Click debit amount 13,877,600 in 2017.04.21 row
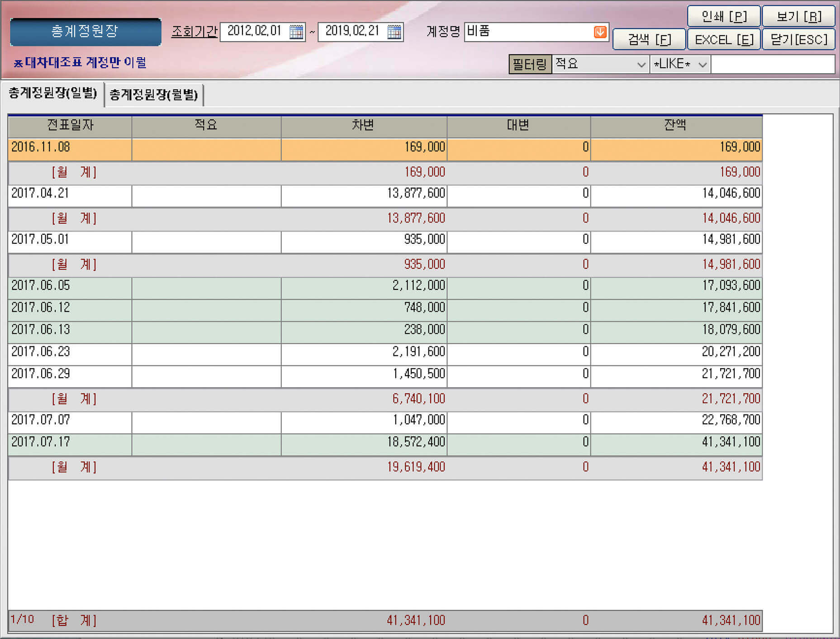Image resolution: width=840 pixels, height=639 pixels. 416,194
